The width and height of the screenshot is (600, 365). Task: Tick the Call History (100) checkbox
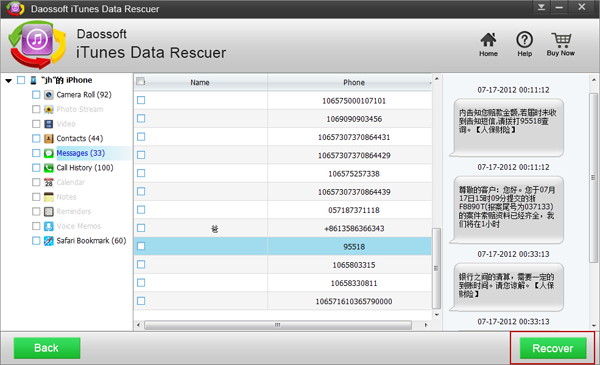[36, 168]
